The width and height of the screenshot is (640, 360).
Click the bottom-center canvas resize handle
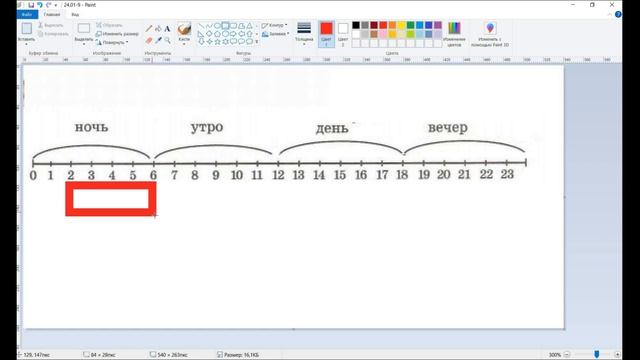point(293,329)
